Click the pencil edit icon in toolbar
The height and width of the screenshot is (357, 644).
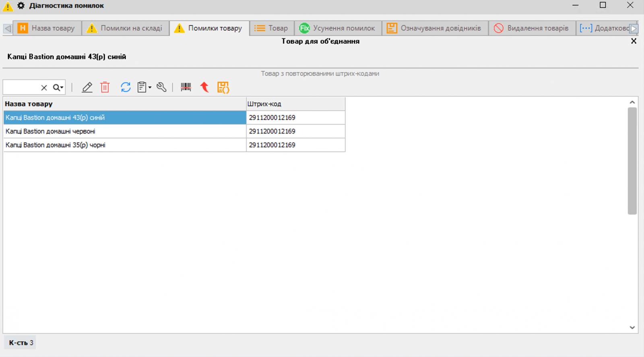tap(87, 87)
